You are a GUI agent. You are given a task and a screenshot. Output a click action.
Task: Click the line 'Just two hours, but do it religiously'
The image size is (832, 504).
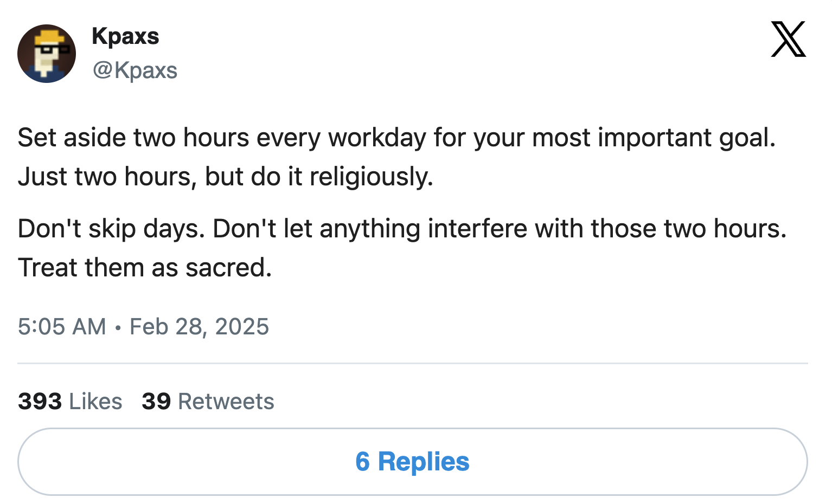[x=225, y=177]
